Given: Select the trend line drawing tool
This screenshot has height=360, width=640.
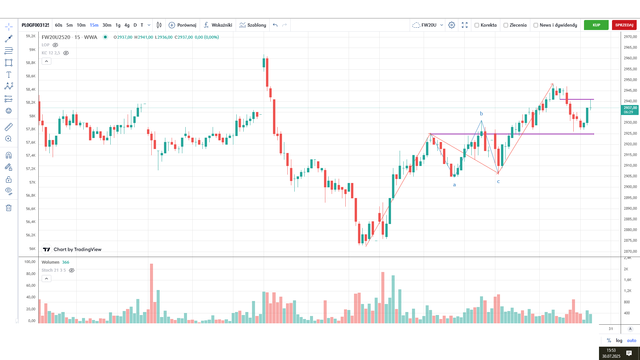Looking at the screenshot, I should click(9, 39).
